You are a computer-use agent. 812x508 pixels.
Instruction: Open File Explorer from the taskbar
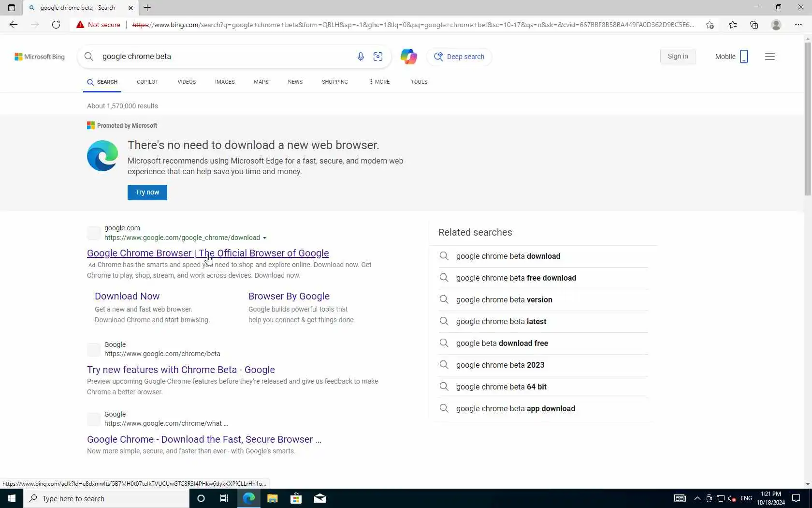[273, 498]
